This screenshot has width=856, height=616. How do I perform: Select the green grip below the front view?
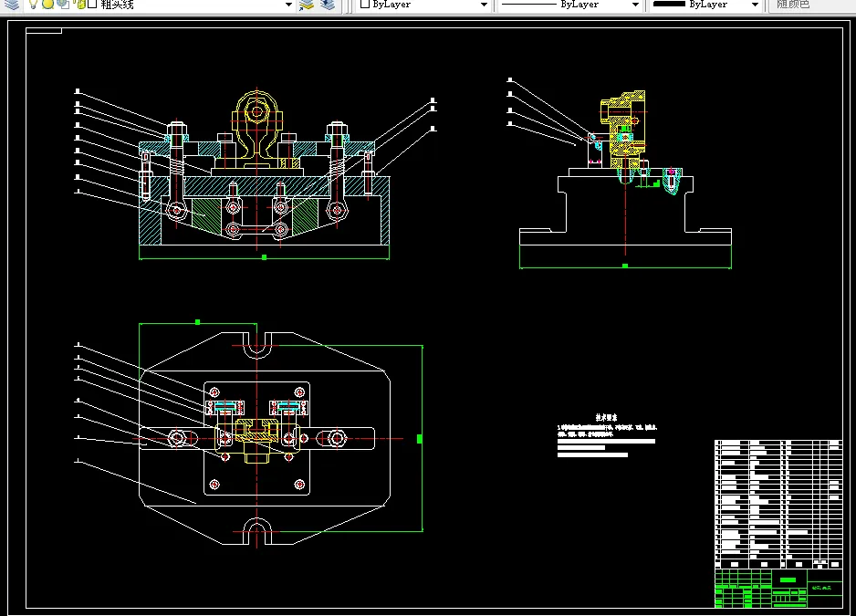click(x=265, y=256)
